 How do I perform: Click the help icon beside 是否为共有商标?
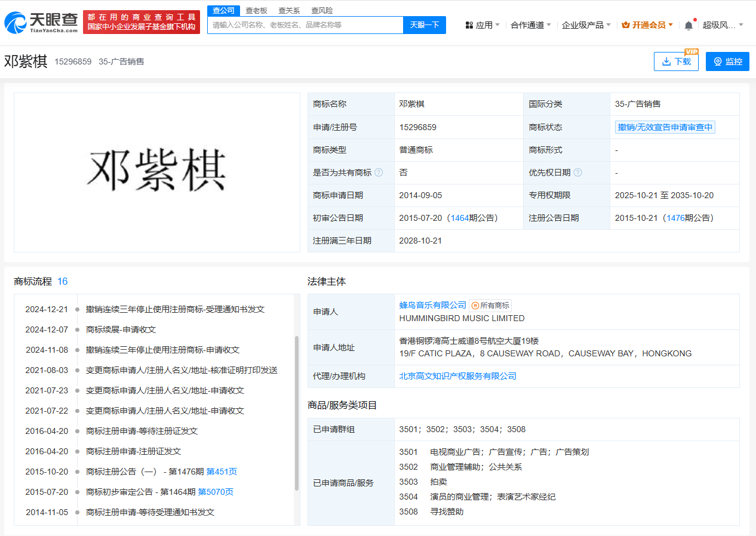click(x=379, y=172)
